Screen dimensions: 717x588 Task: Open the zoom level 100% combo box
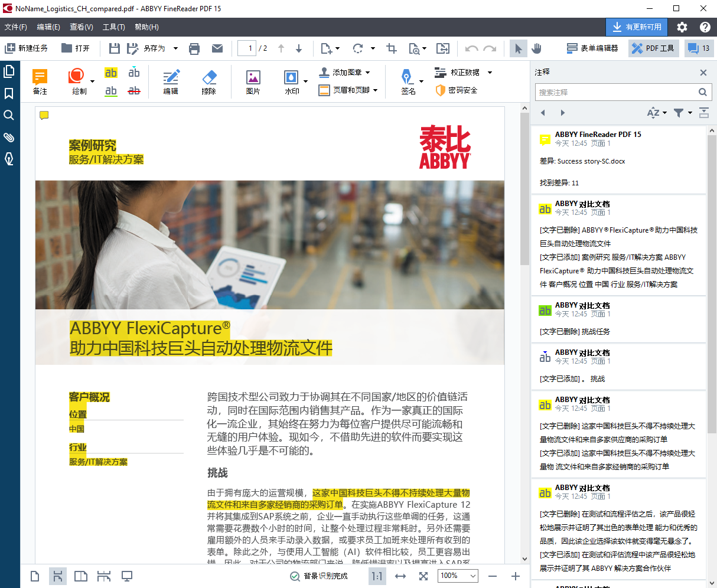(x=458, y=576)
